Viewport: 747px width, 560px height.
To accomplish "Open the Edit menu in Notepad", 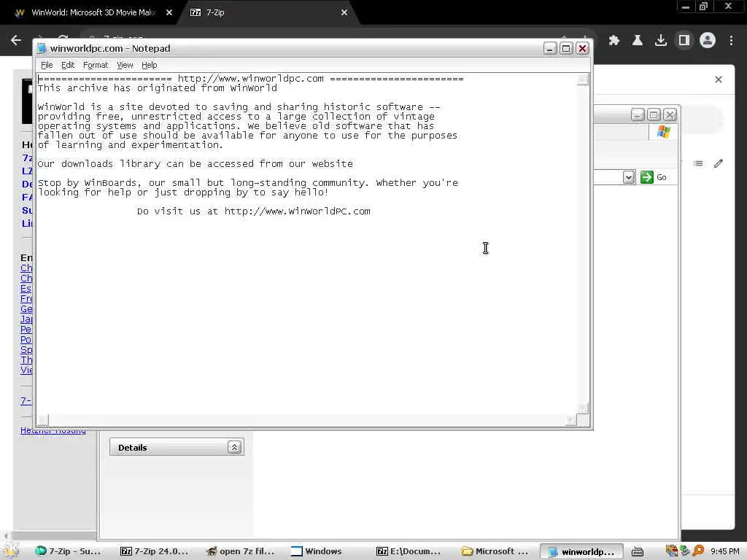I will point(68,65).
